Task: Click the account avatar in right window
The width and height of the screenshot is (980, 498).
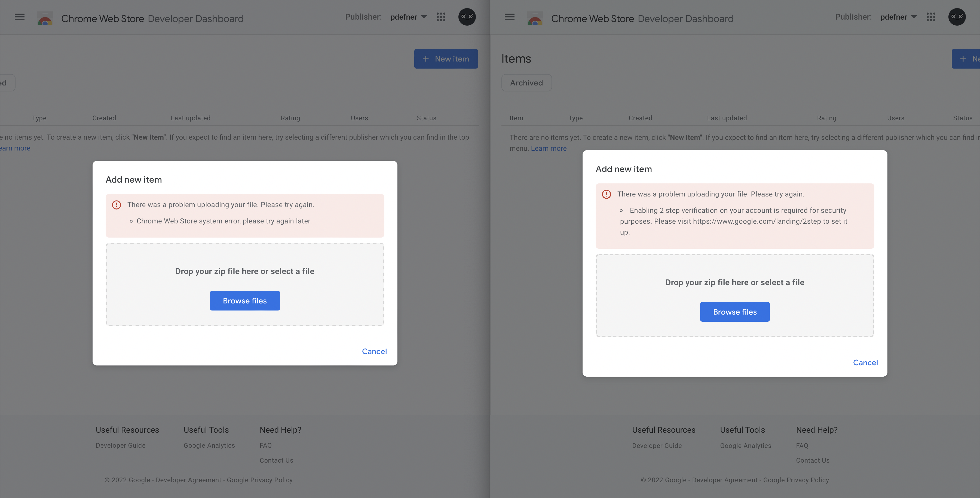Action: pyautogui.click(x=957, y=17)
